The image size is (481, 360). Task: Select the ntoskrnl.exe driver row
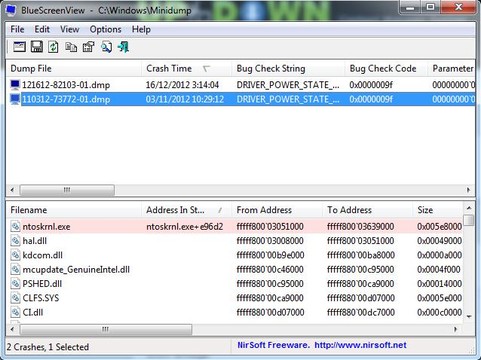[x=235, y=227]
